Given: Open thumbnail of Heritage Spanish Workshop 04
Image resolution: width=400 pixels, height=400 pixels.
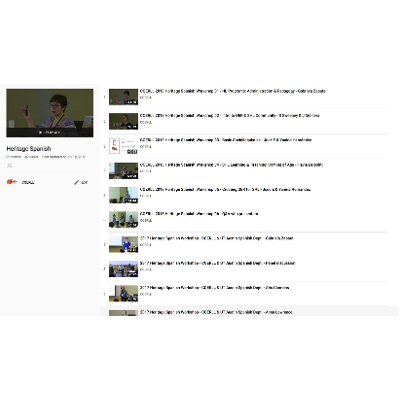Looking at the screenshot, I should pyautogui.click(x=123, y=171).
